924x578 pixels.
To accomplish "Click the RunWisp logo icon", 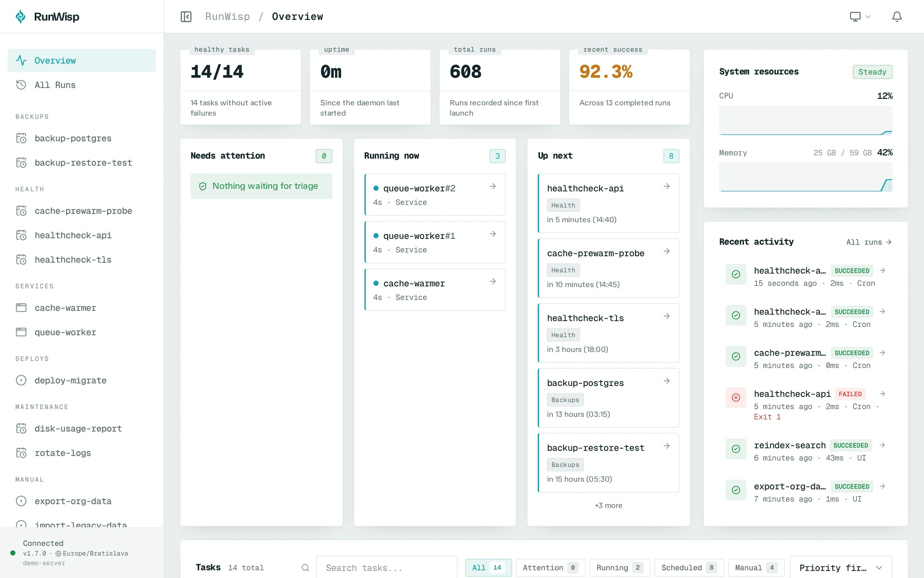I will point(21,16).
